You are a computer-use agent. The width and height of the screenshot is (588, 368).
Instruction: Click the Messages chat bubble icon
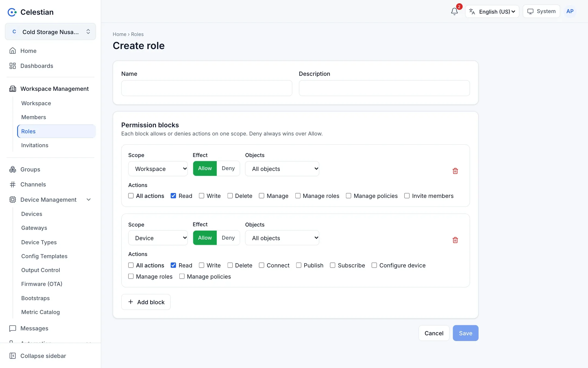click(13, 328)
